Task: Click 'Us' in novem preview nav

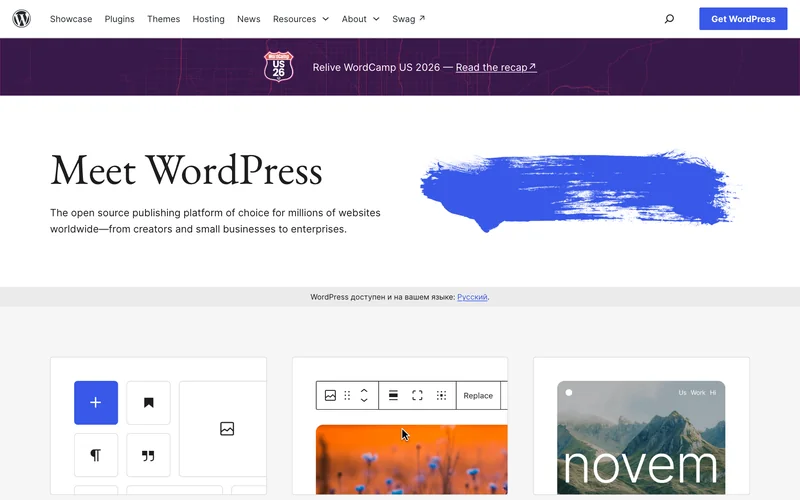Action: point(682,392)
